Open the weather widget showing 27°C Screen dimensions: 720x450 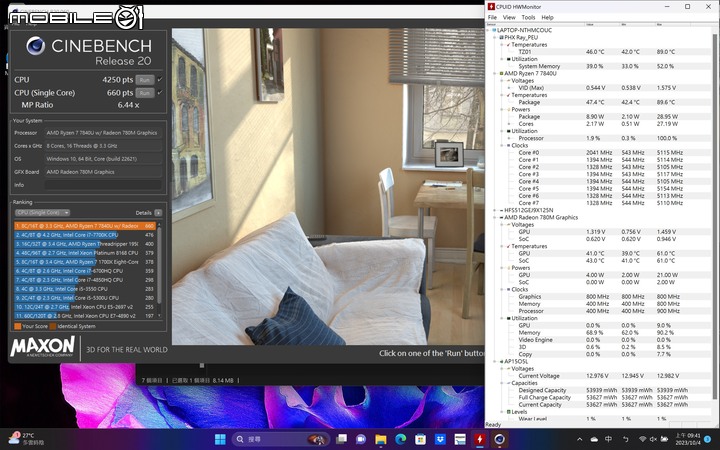click(27, 439)
